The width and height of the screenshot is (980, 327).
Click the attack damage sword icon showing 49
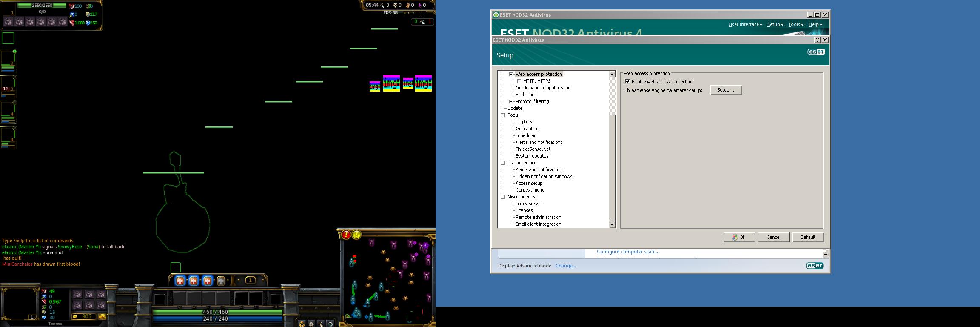tap(44, 292)
